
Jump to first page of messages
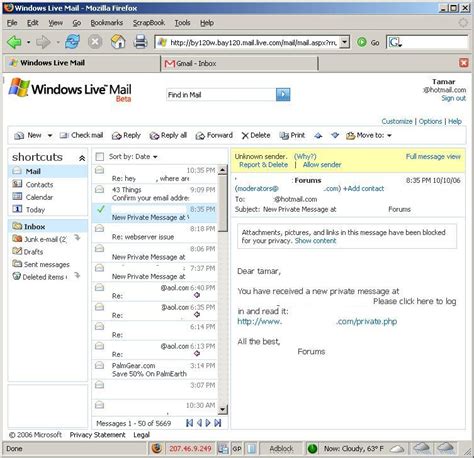click(189, 423)
